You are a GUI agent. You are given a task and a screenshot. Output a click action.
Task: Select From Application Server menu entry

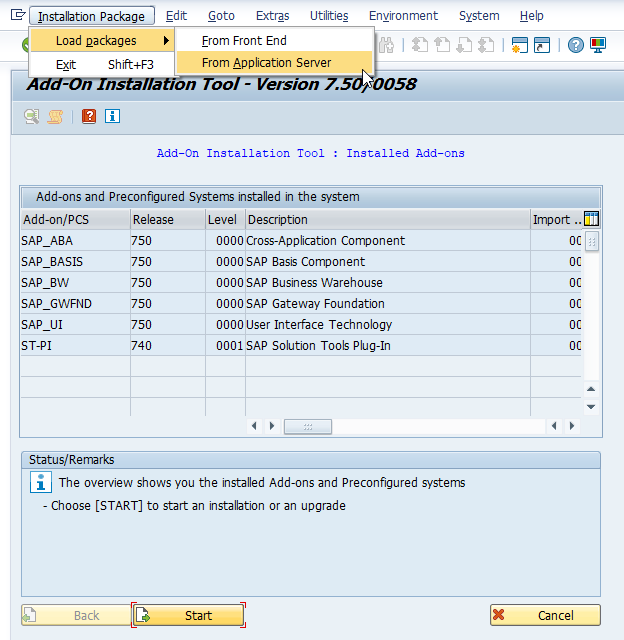tap(266, 63)
